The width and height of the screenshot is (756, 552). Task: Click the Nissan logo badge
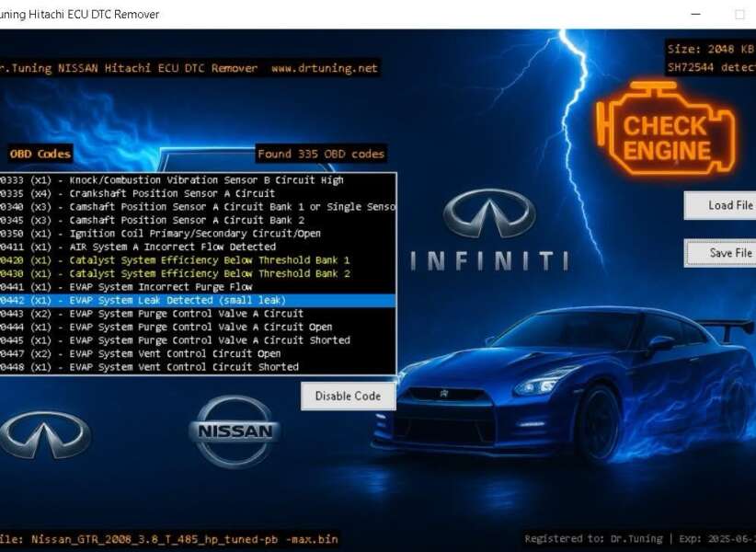tap(235, 431)
